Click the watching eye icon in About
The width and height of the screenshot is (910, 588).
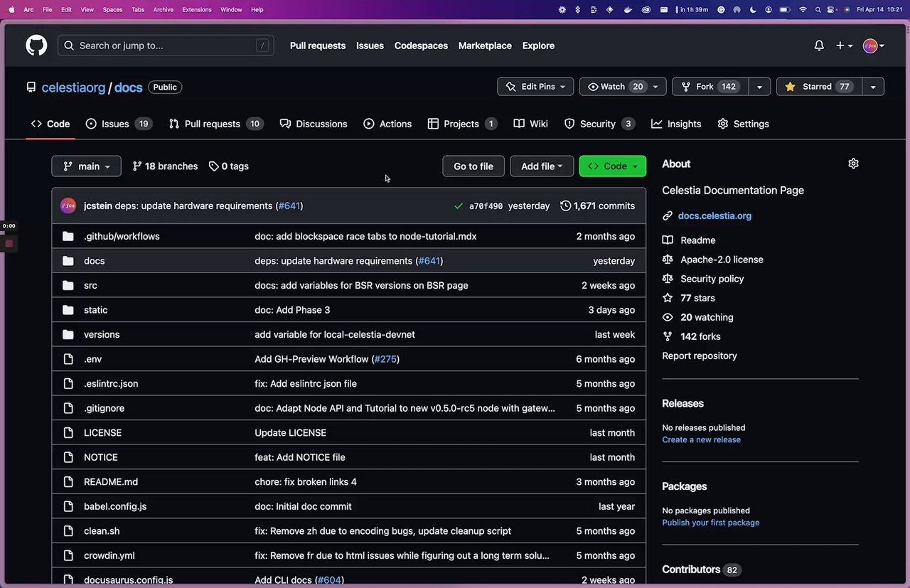pyautogui.click(x=668, y=317)
